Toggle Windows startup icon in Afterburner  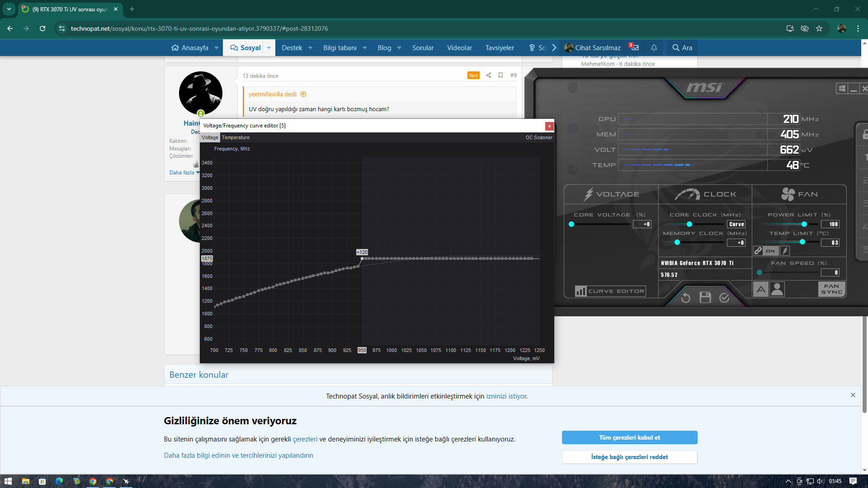(x=842, y=89)
